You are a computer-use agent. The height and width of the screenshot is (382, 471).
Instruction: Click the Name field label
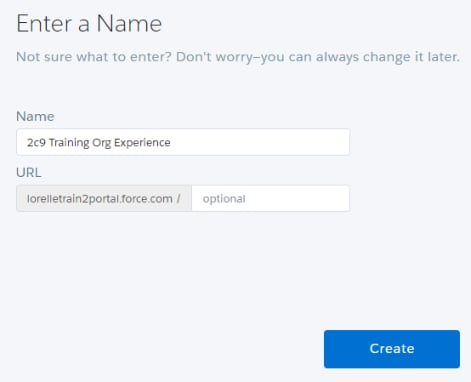pyautogui.click(x=35, y=116)
